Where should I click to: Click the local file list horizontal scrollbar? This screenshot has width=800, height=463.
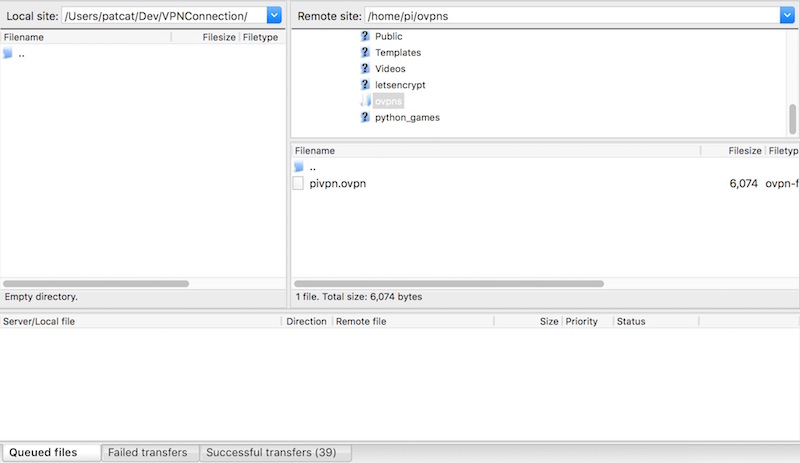coord(96,284)
